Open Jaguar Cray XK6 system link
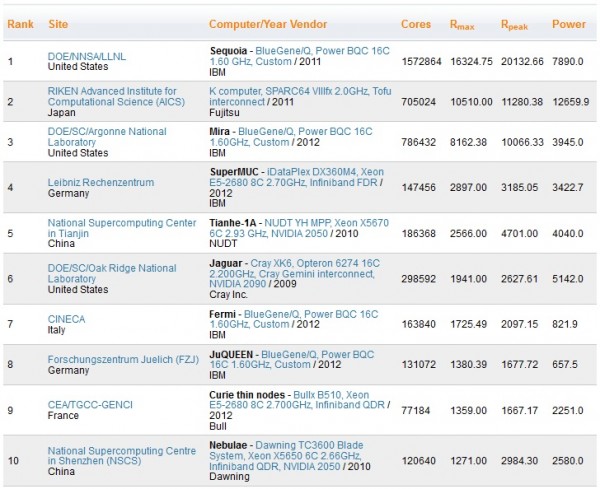The width and height of the screenshot is (600, 489). [295, 273]
